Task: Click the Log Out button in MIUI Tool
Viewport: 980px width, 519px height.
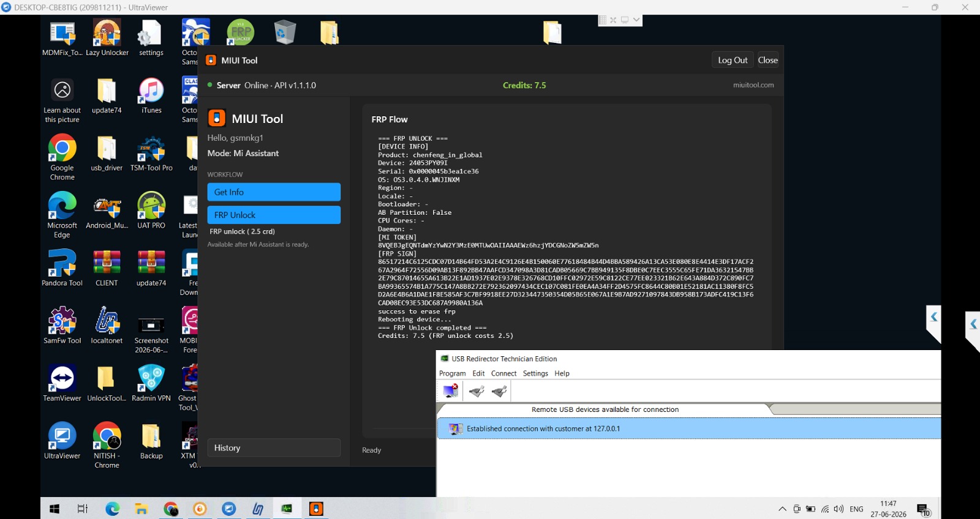Action: click(x=733, y=60)
